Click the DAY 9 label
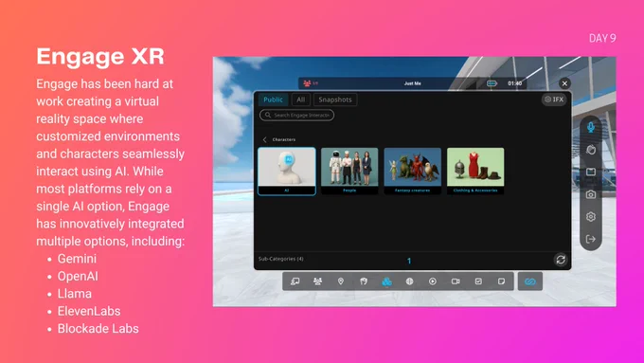Screen dimensions: 644x363 pyautogui.click(x=602, y=38)
